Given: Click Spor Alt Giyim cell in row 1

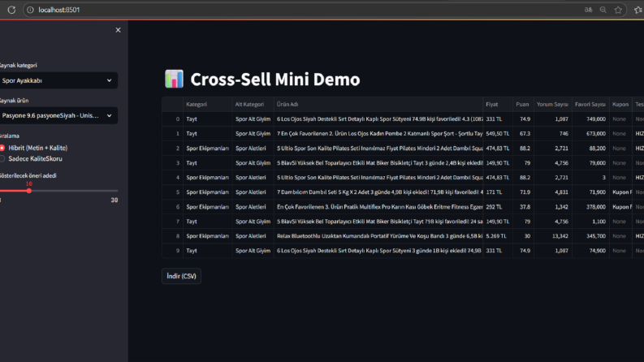Looking at the screenshot, I should coord(253,134).
